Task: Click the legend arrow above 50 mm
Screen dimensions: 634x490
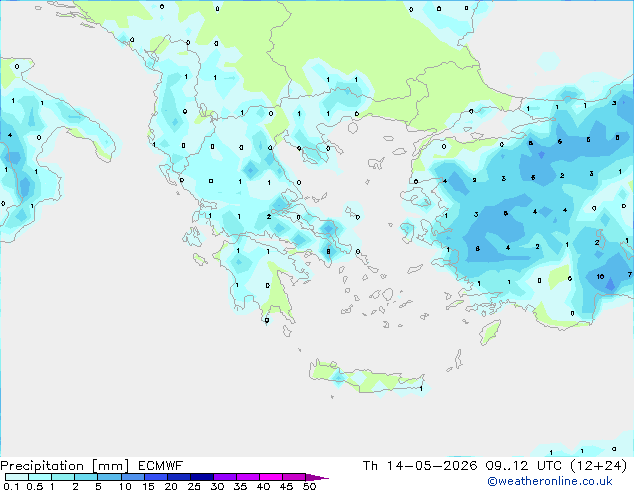Action: coord(317,477)
